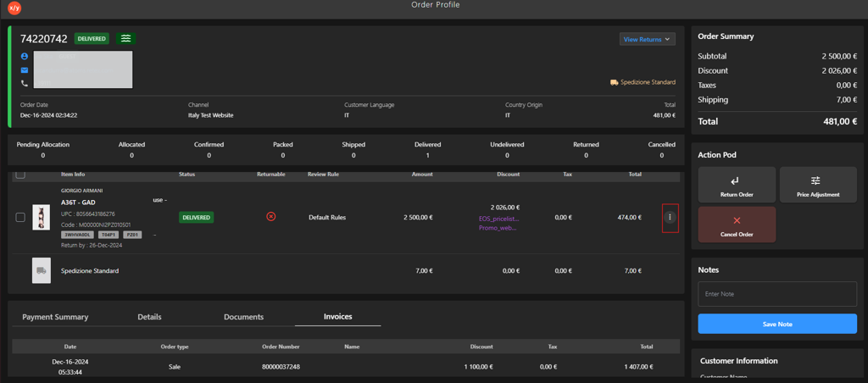Screen dimensions: 868x383
Task: Select the Invoices tab
Action: [x=337, y=317]
